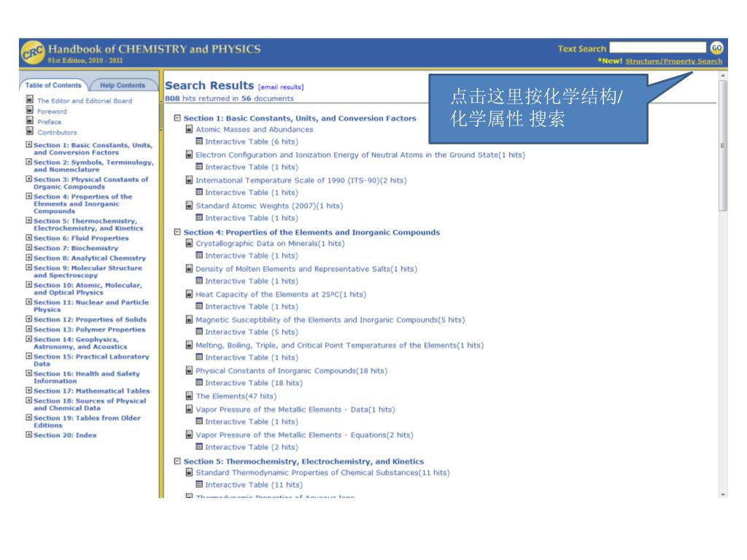Switch to Help Contents tab
The image size is (747, 560).
[x=123, y=85]
